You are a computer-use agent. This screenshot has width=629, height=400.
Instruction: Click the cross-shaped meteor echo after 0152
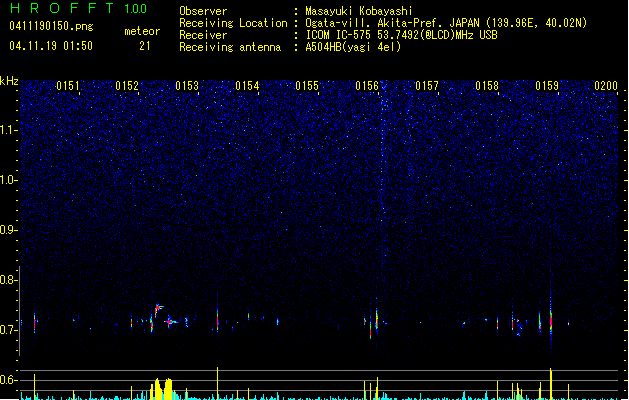(x=170, y=321)
